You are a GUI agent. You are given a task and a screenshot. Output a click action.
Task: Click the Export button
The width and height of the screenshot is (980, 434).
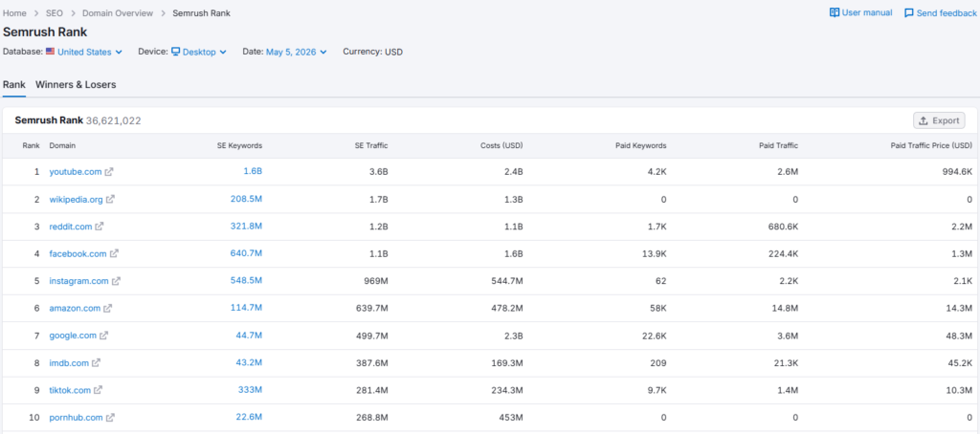click(939, 120)
